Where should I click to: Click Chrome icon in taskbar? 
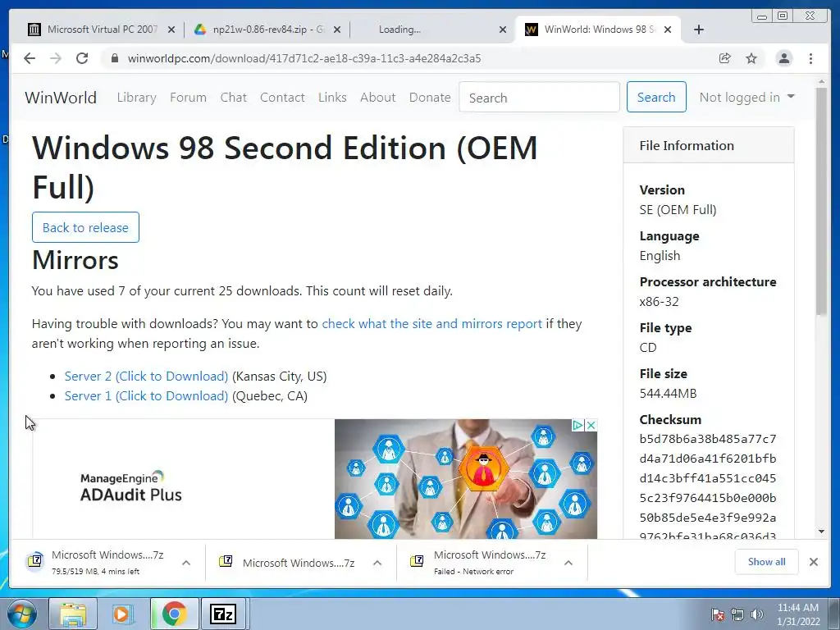coord(174,614)
